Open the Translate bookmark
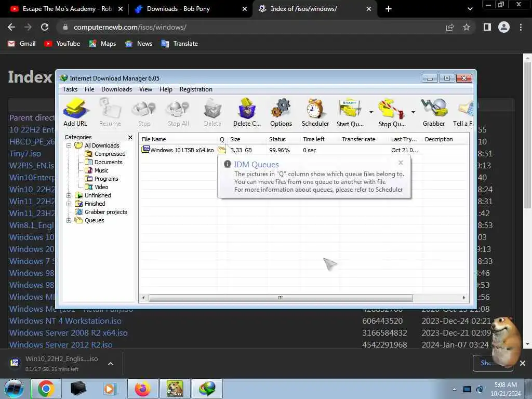The height and width of the screenshot is (399, 532). (x=180, y=44)
